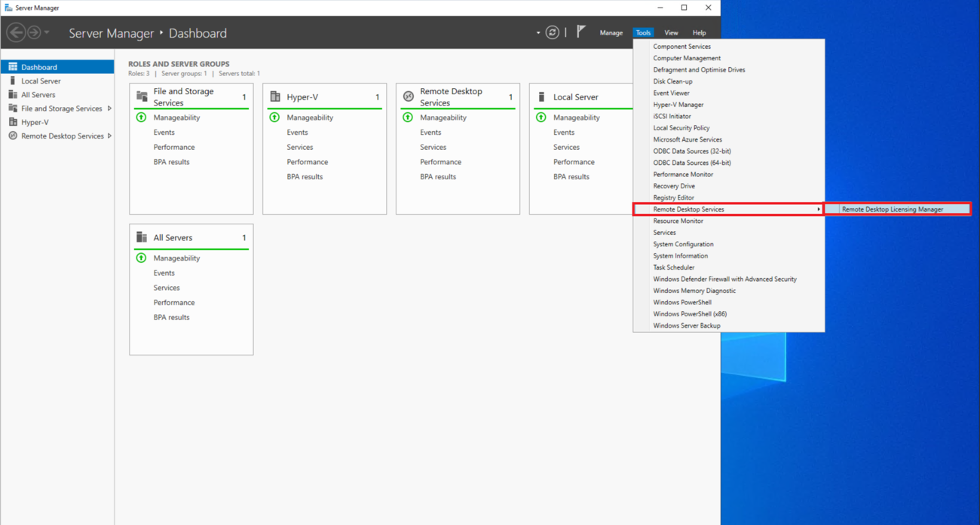Launch Remote Desktop Licensing Manager

pyautogui.click(x=897, y=209)
